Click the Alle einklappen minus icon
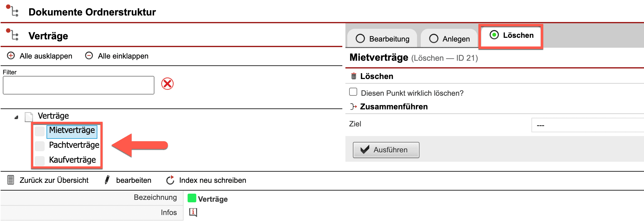 pyautogui.click(x=89, y=56)
